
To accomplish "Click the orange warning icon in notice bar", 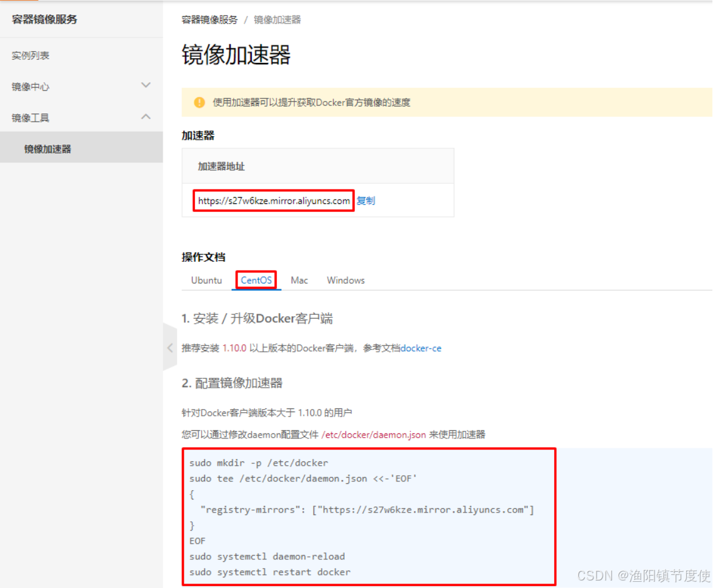I will click(198, 102).
